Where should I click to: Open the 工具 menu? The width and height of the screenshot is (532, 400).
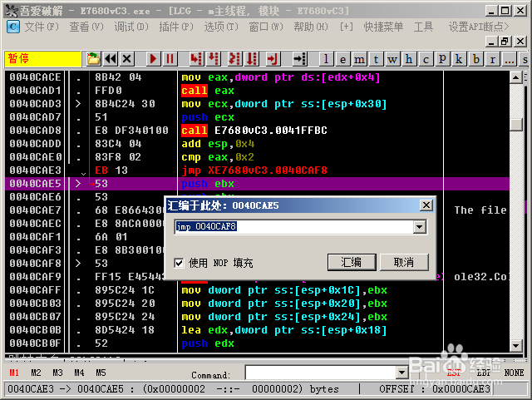[x=423, y=27]
